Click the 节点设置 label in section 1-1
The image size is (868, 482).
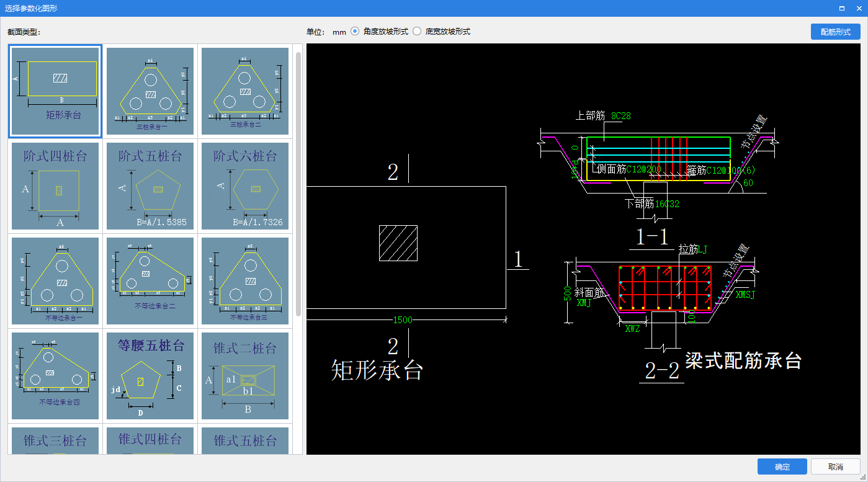pyautogui.click(x=754, y=132)
